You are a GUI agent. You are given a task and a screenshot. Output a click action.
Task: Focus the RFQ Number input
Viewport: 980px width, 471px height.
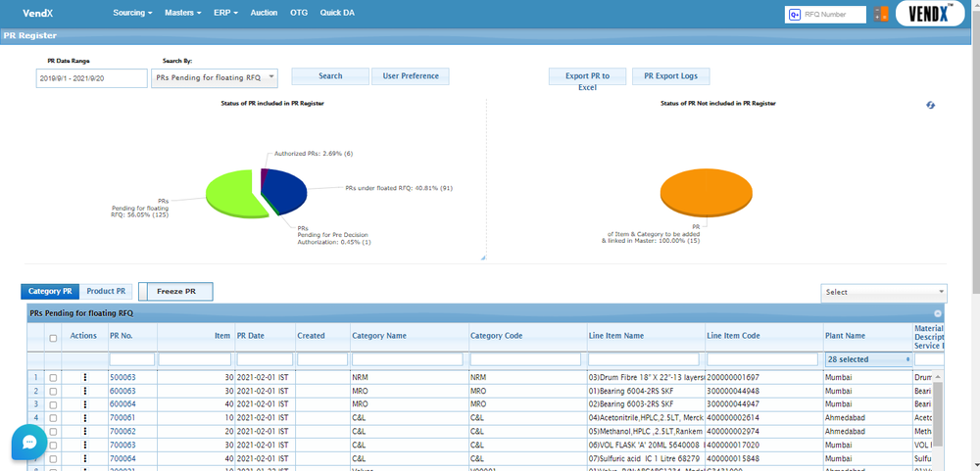tap(834, 15)
